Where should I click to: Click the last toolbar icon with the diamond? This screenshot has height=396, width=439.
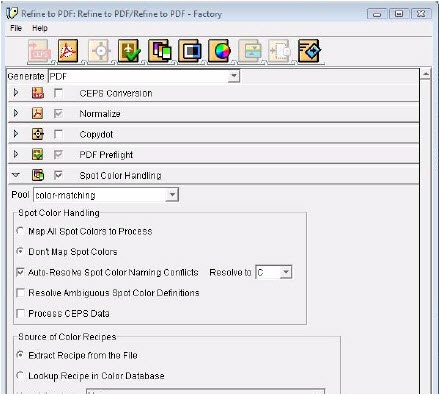point(309,51)
